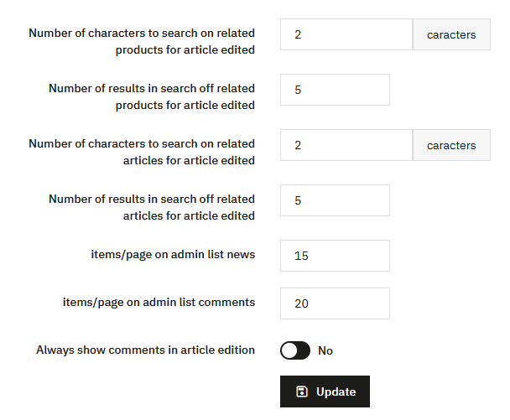Focus related products character count field
510x420 pixels.
[x=346, y=35]
